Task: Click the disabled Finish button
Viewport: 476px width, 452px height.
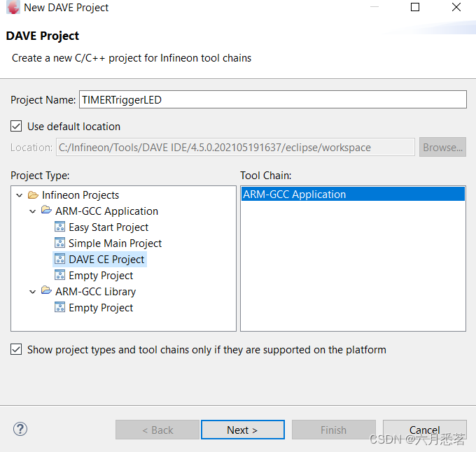Action: point(334,430)
